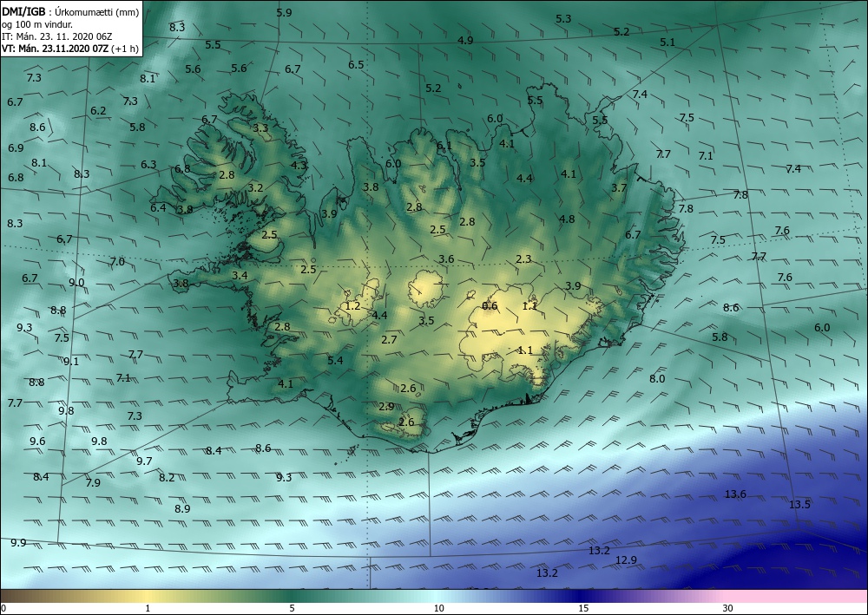Click the map value '8.0' off the southeast coast
Screen dimensions: 868x615
coord(657,379)
